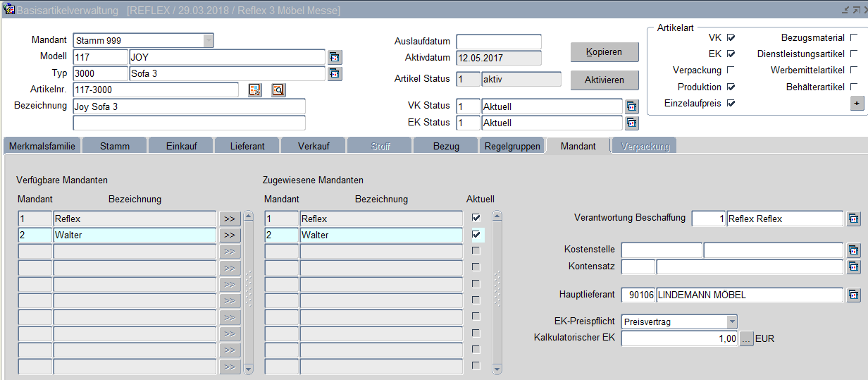
Task: Open the VK Status lookup icon
Action: [632, 106]
